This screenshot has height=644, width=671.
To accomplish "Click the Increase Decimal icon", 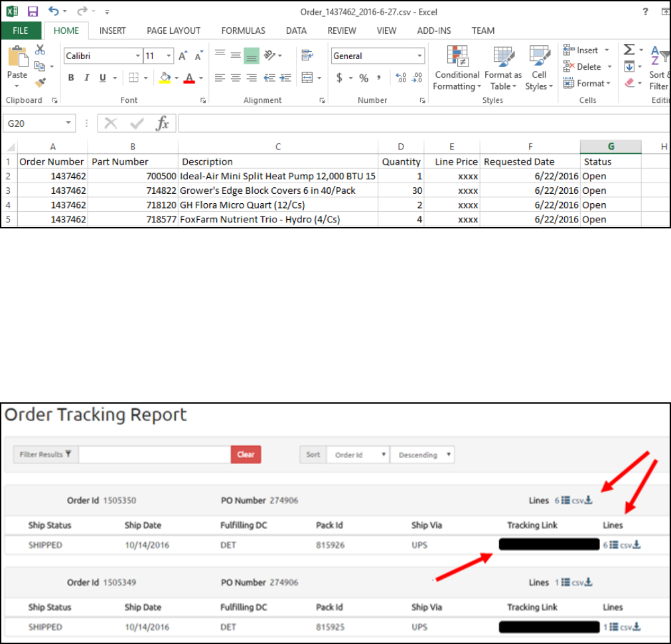I will pyautogui.click(x=401, y=78).
